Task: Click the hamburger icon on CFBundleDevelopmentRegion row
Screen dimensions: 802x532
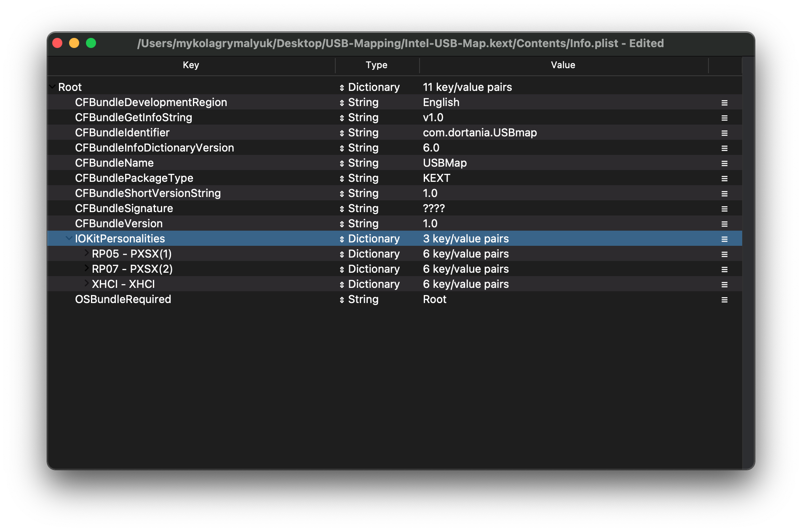Action: (x=724, y=103)
